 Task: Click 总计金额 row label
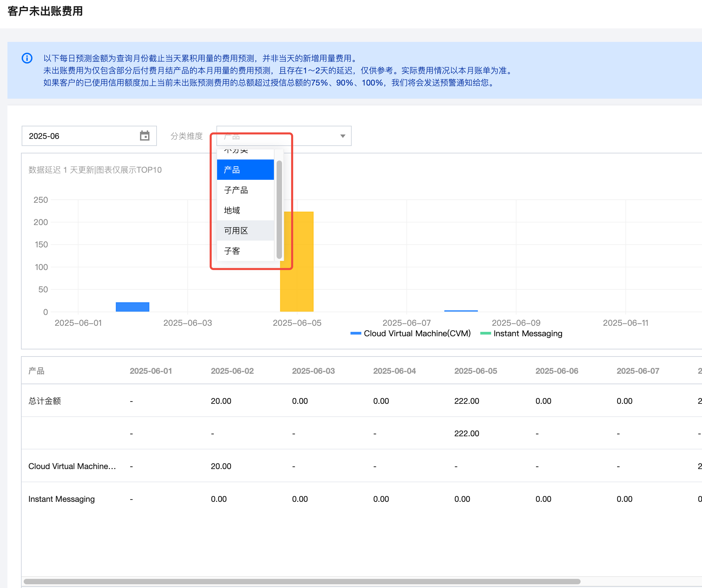pos(45,401)
